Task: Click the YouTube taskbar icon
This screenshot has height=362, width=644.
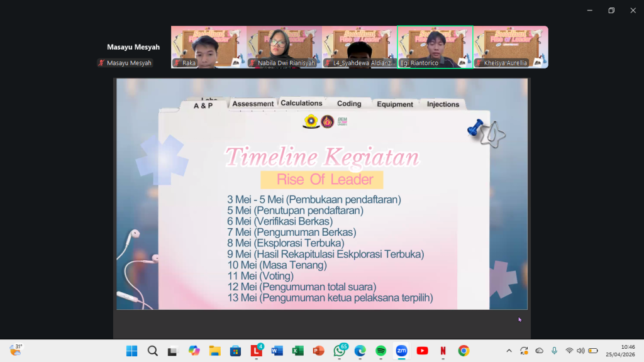Action: click(422, 351)
